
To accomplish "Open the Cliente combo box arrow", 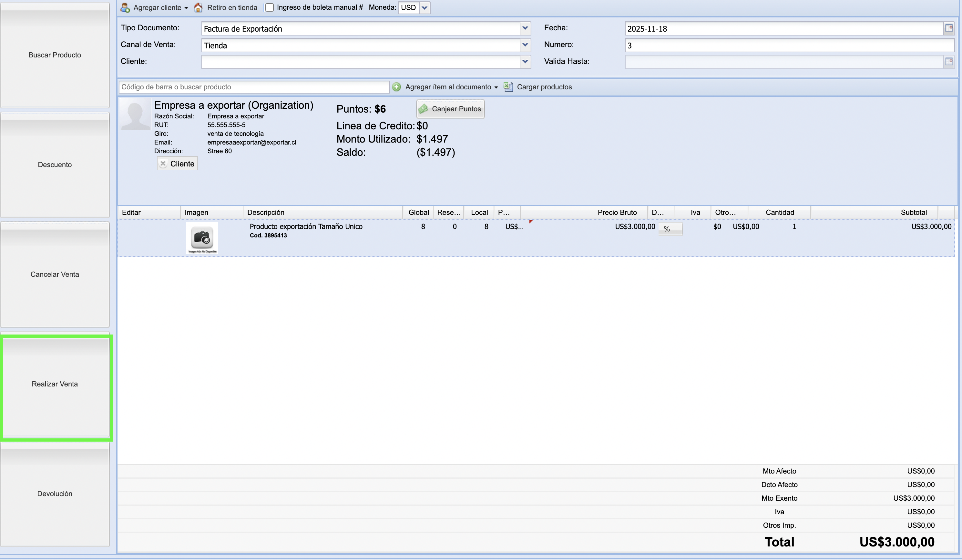I will [525, 62].
